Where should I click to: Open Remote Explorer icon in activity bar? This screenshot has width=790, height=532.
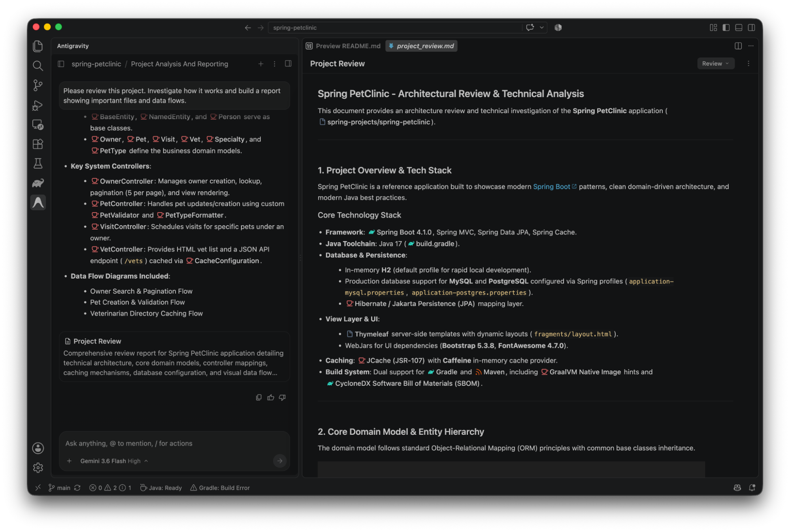pos(38,125)
